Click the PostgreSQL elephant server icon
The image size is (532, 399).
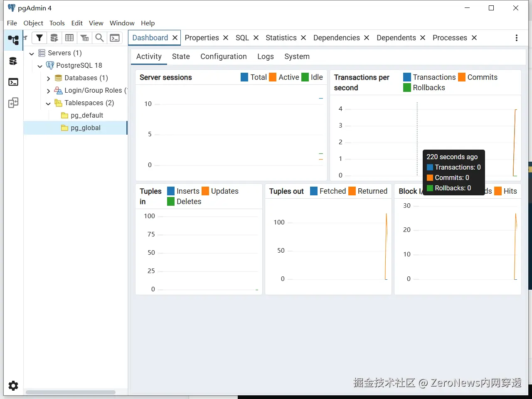click(50, 65)
